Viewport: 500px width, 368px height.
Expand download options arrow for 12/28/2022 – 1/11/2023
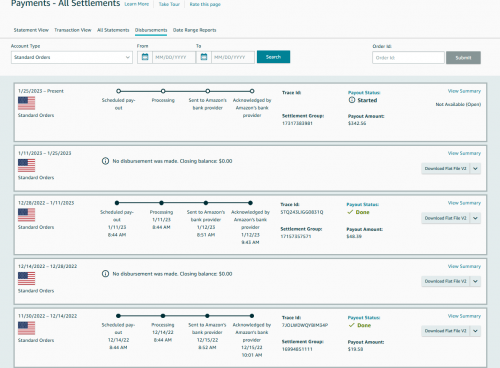(x=475, y=218)
